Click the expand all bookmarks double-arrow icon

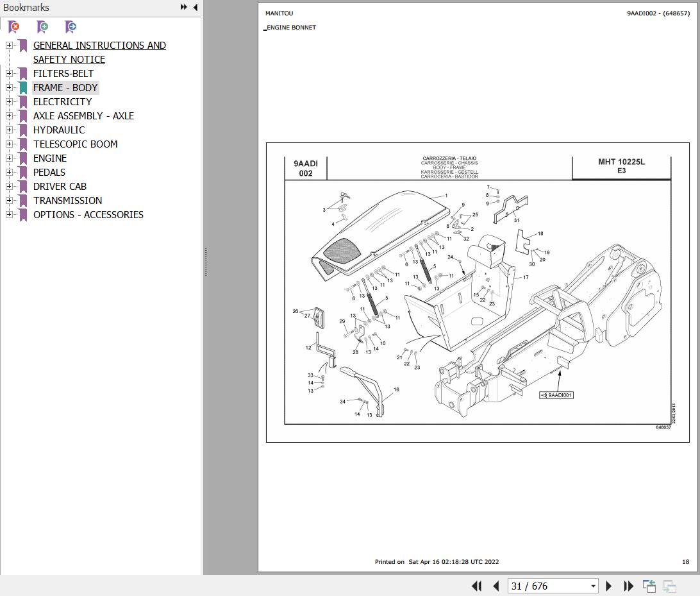coord(183,7)
